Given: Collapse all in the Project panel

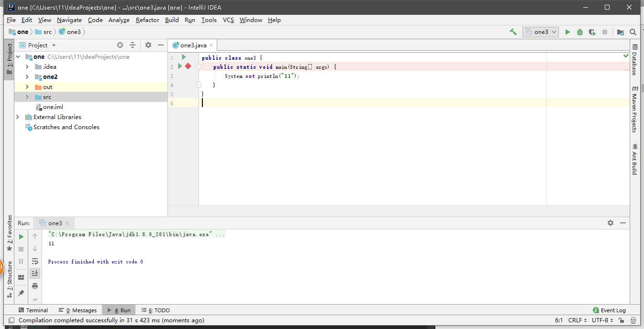Looking at the screenshot, I should click(x=133, y=45).
